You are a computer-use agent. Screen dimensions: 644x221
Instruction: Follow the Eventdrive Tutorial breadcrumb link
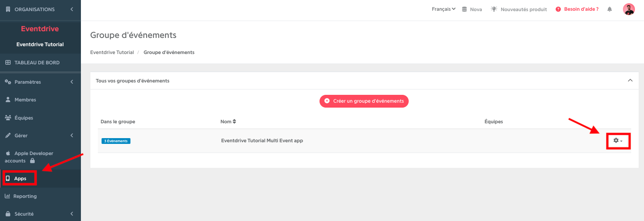click(112, 52)
